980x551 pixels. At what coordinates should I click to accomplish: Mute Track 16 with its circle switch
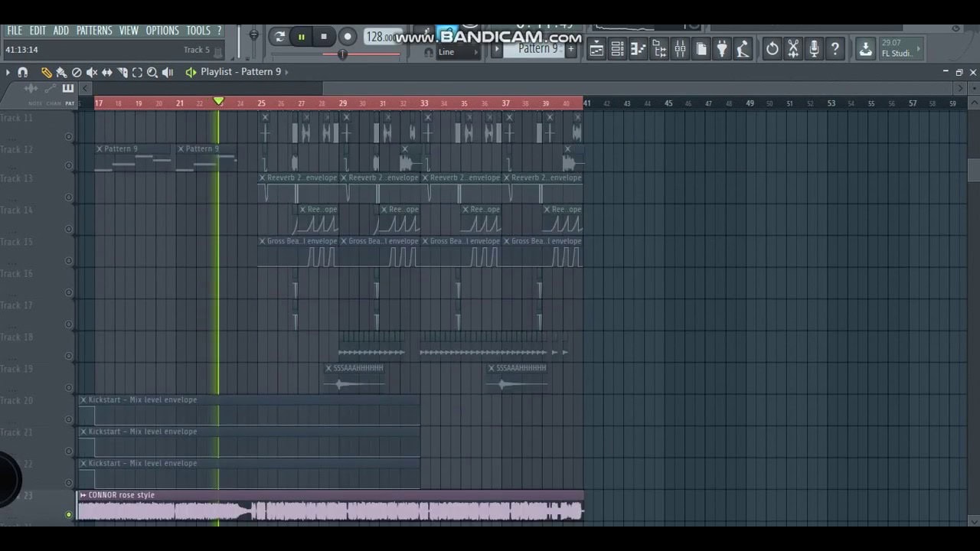click(x=69, y=292)
